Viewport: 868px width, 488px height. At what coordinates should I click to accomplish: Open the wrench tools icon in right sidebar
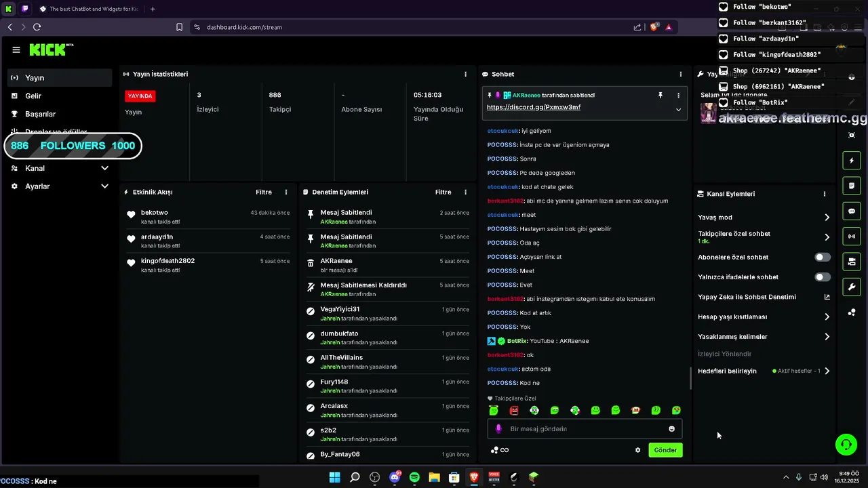[852, 287]
